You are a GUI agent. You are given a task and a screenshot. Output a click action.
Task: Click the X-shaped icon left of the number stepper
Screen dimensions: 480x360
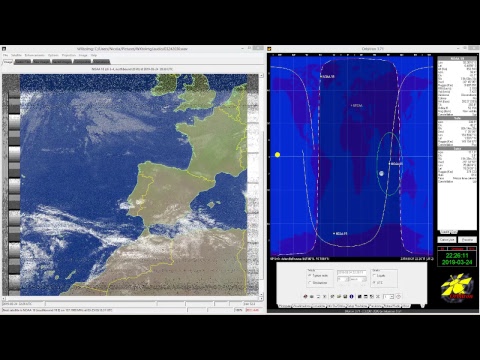tap(378, 296)
